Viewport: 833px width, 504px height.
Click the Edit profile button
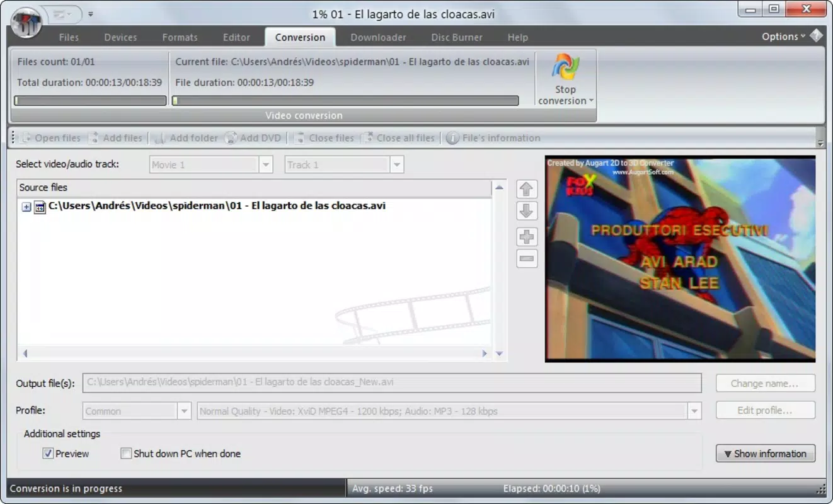(x=765, y=410)
